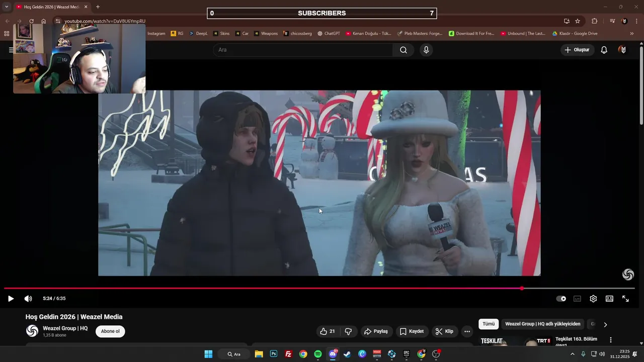644x362 pixels.
Task: Show hidden system tray icons
Action: point(572,354)
